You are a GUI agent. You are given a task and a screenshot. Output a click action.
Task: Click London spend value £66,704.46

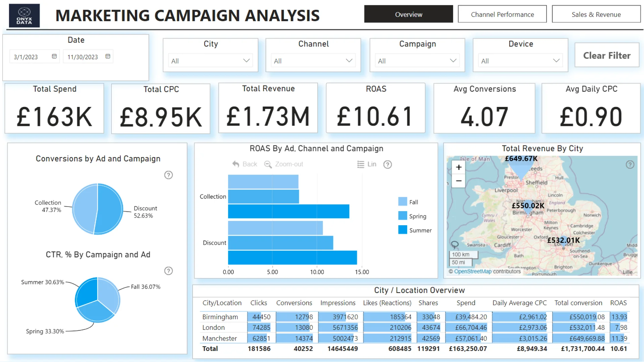471,327
